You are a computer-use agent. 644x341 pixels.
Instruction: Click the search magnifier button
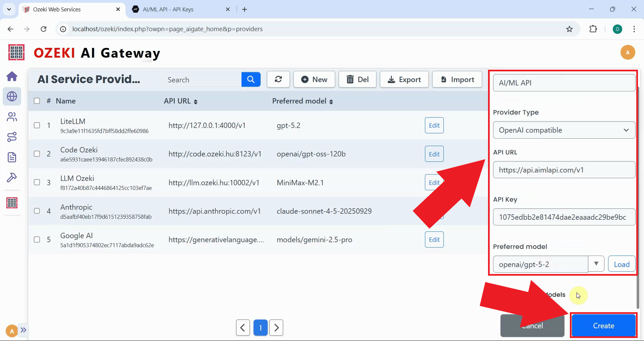pyautogui.click(x=251, y=79)
